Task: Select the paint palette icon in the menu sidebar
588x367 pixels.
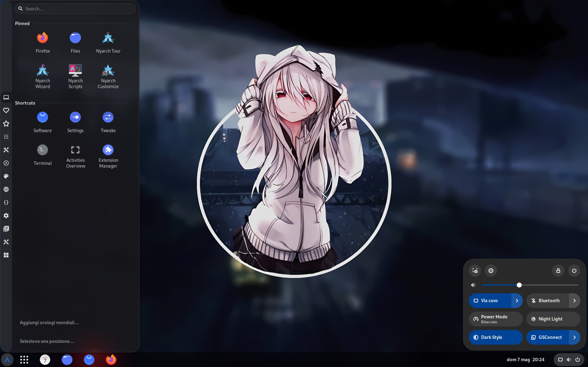Action: (6, 176)
